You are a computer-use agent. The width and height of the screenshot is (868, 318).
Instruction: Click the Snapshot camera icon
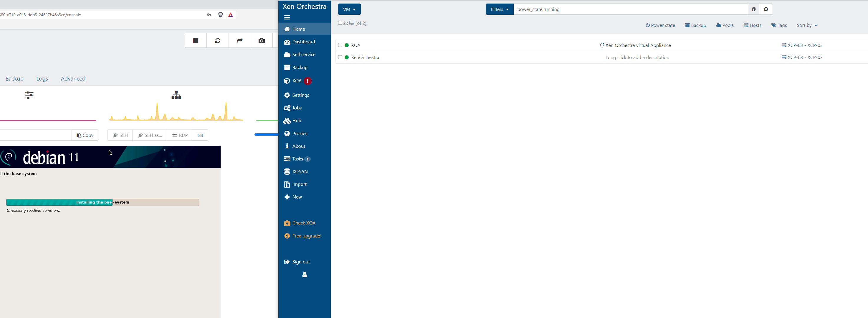click(262, 40)
